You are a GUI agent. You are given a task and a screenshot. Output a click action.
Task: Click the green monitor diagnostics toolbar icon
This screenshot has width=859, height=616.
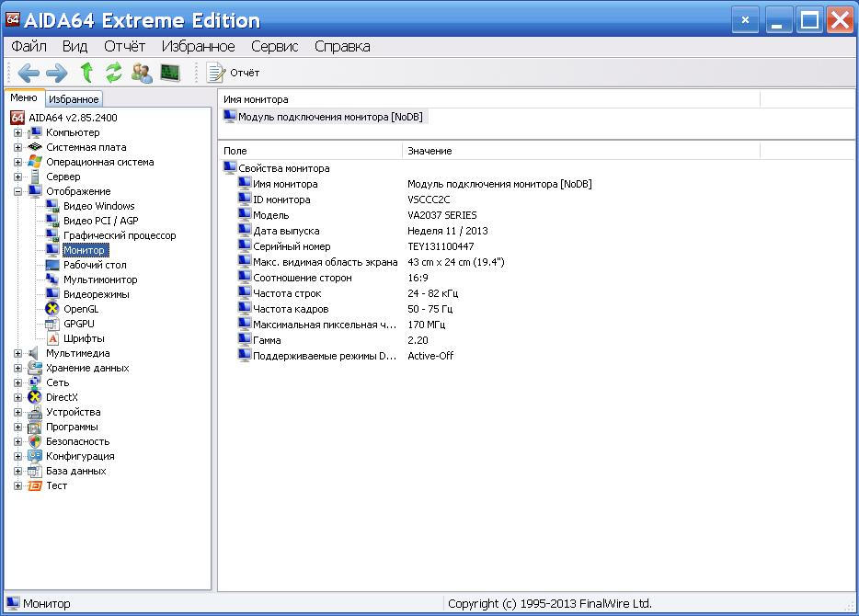[170, 73]
